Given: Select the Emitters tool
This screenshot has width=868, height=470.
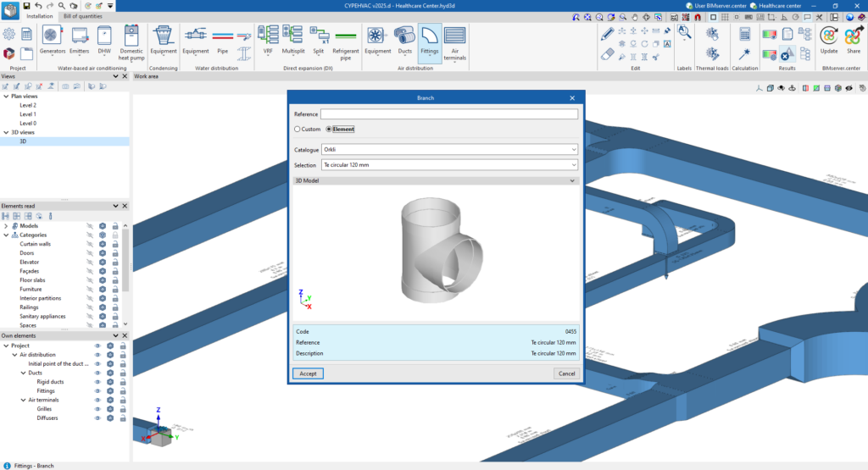Looking at the screenshot, I should coord(79,41).
